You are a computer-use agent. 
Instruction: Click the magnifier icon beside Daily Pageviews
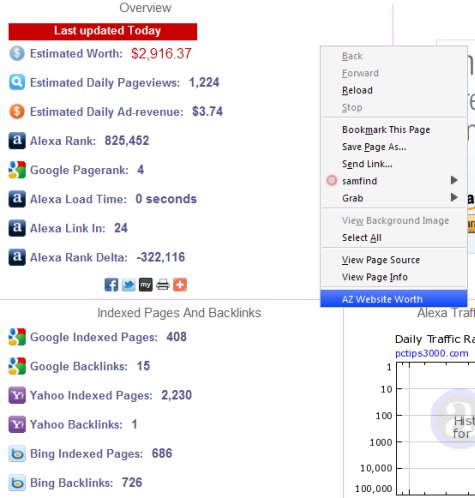(x=17, y=82)
